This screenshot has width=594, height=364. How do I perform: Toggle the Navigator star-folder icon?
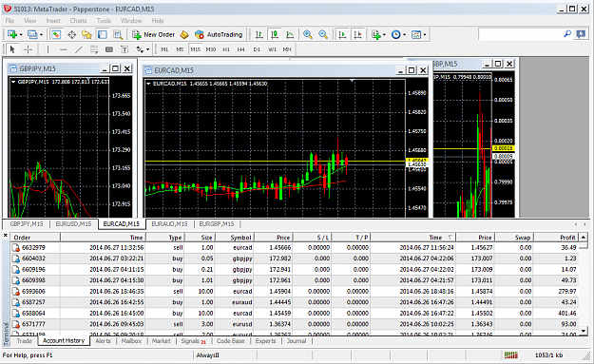coord(86,34)
